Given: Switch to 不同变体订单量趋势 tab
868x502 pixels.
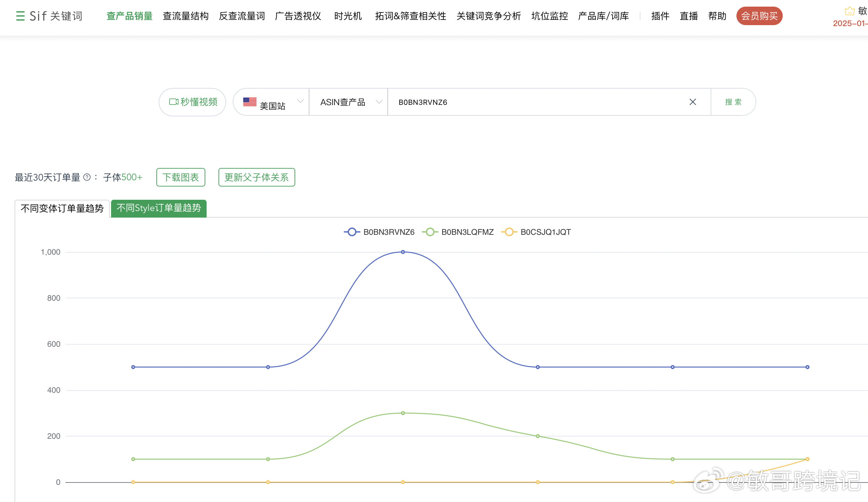Looking at the screenshot, I should pyautogui.click(x=62, y=208).
